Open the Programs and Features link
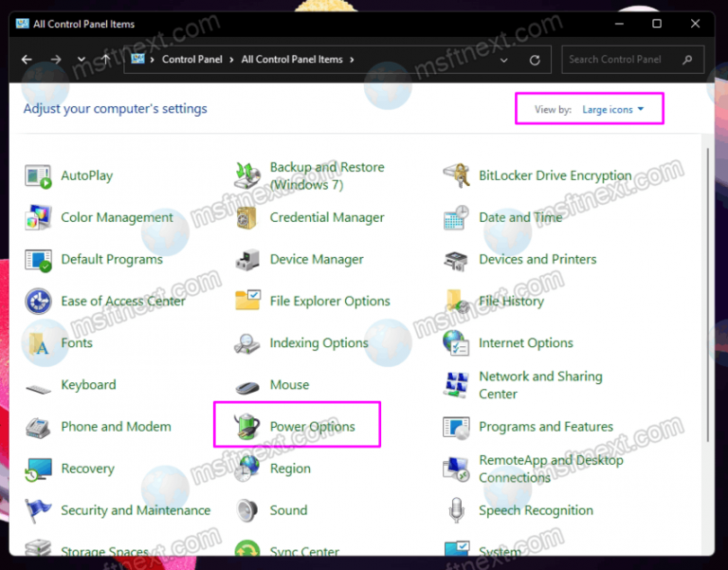Screen dimensions: 728x570 [x=546, y=427]
